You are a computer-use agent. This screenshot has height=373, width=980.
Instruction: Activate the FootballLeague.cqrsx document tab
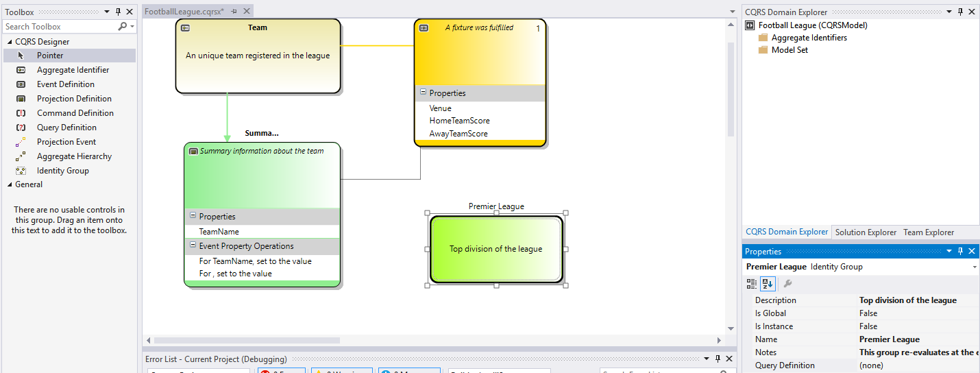tap(184, 12)
